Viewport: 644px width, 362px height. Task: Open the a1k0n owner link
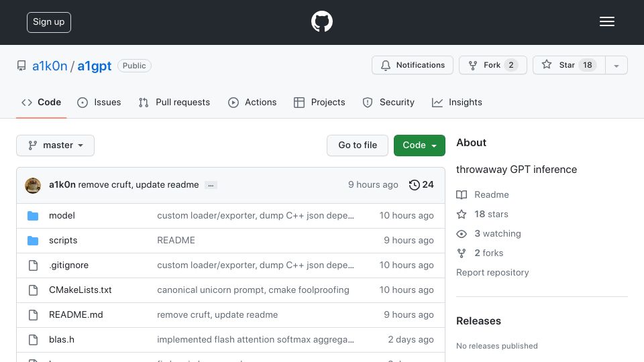click(x=50, y=66)
